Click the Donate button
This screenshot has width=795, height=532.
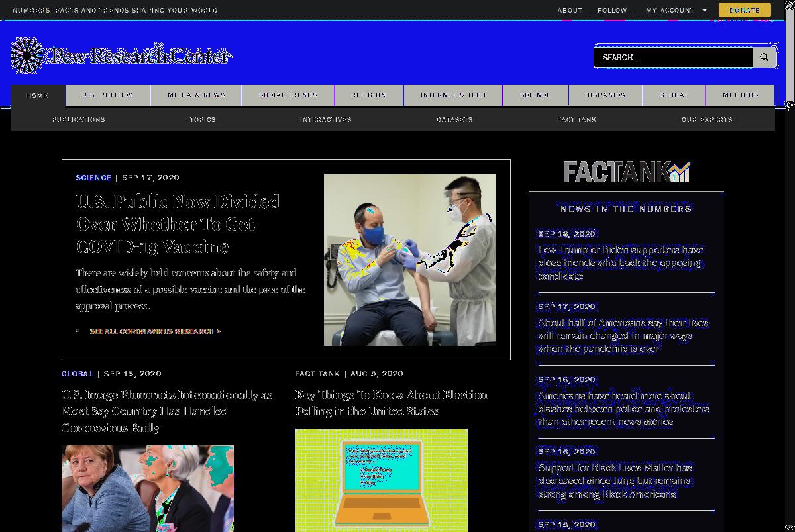point(745,10)
